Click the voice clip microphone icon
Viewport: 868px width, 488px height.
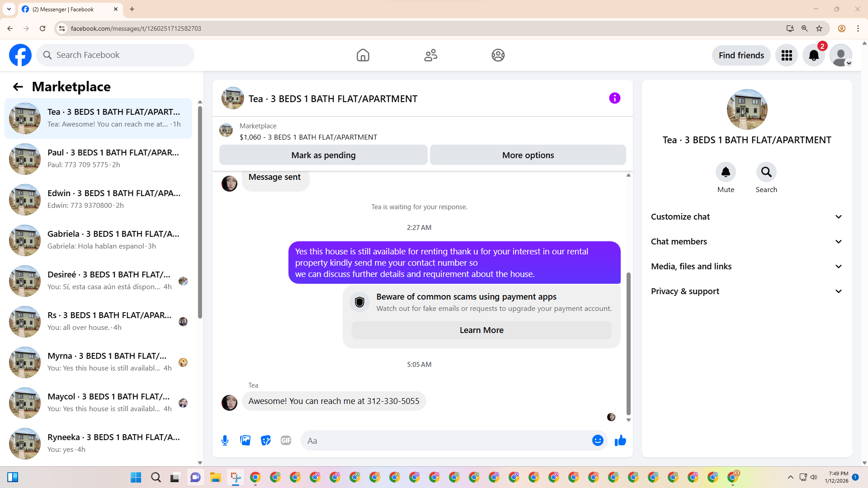point(225,441)
